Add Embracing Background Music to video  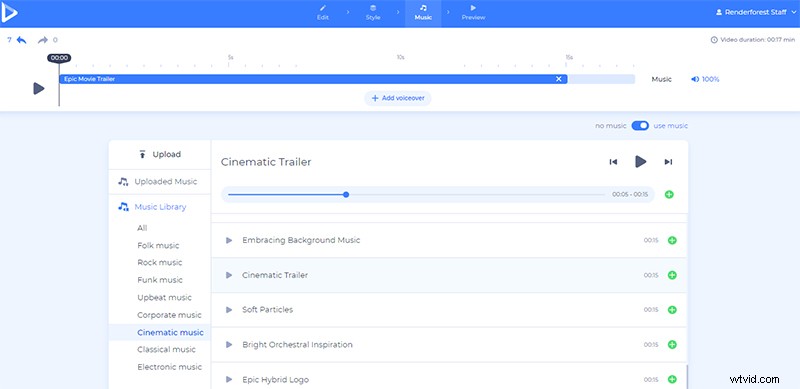[x=672, y=240]
